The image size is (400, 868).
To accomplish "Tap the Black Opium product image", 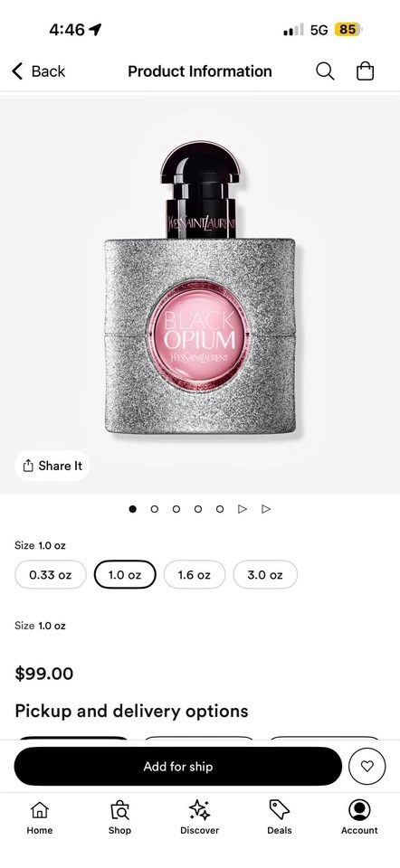I will pyautogui.click(x=200, y=288).
